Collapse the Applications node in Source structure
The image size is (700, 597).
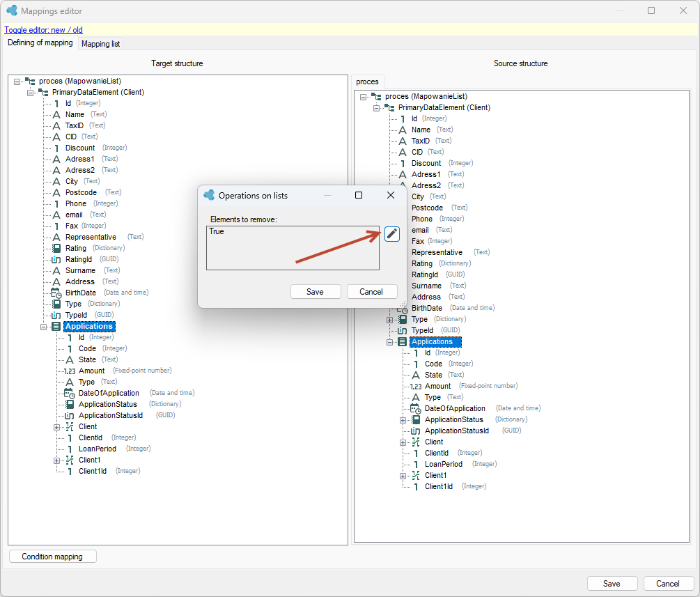(x=389, y=342)
